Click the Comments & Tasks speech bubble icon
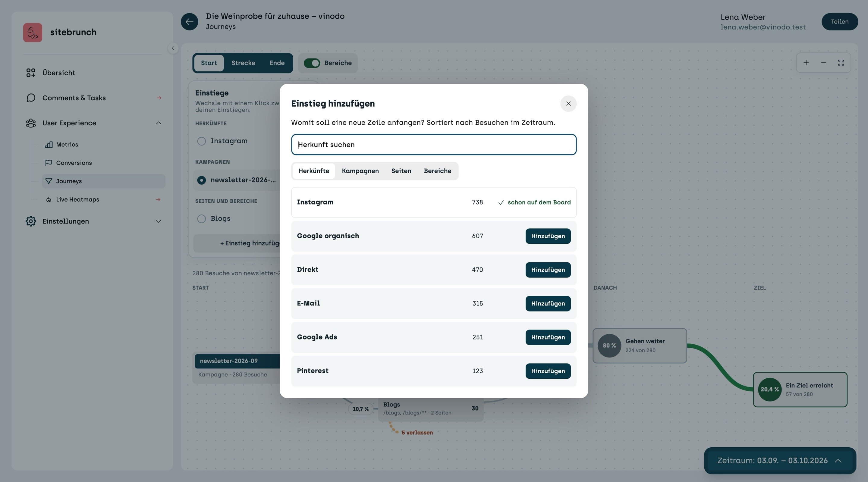Image resolution: width=868 pixels, height=482 pixels. (31, 98)
